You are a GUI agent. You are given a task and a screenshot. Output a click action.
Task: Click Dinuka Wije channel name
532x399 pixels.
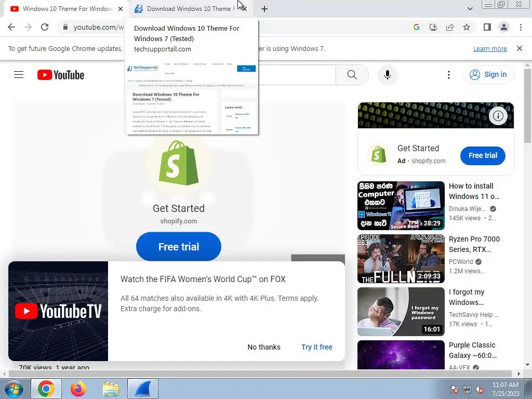coord(467,209)
